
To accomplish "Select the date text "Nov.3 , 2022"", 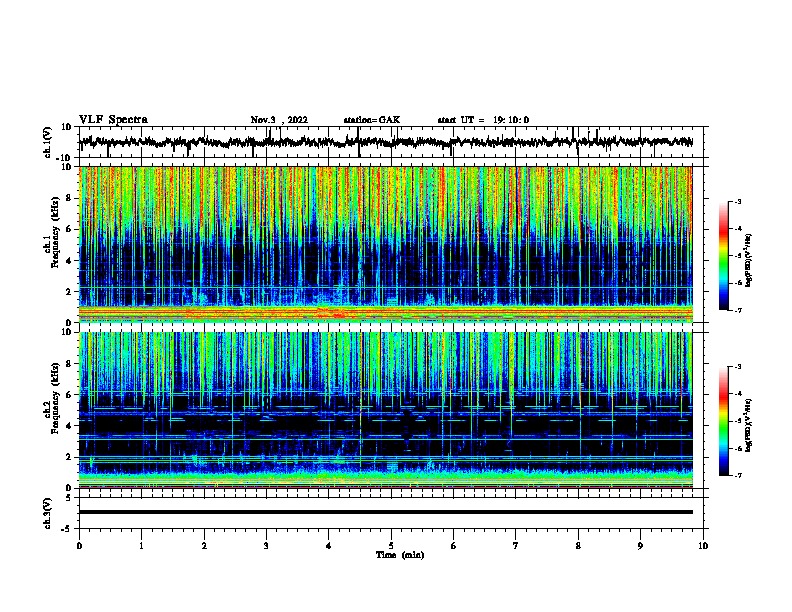I will tap(279, 120).
